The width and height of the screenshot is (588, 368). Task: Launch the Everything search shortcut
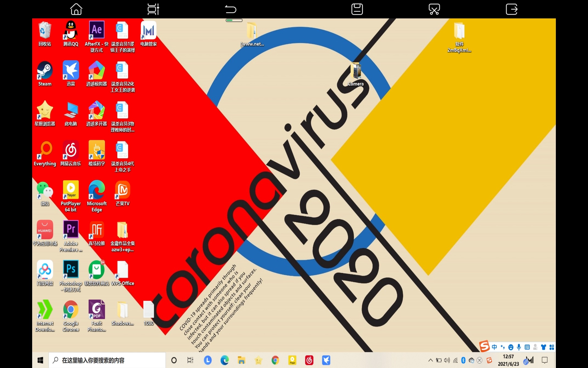tap(45, 150)
